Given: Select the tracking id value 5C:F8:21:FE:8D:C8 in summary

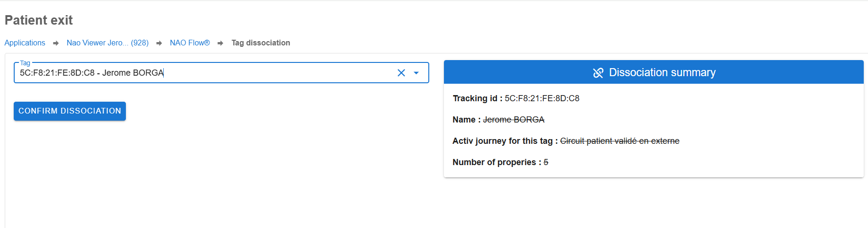Looking at the screenshot, I should tap(542, 98).
